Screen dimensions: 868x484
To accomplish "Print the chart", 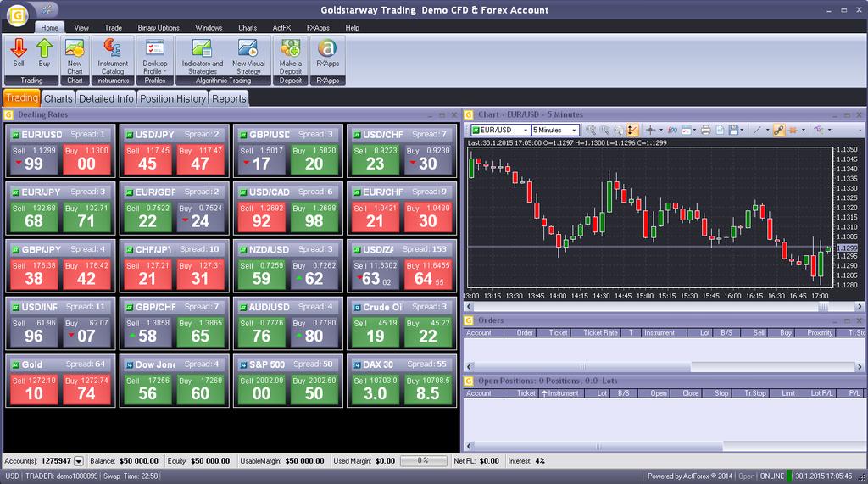I will pyautogui.click(x=706, y=131).
